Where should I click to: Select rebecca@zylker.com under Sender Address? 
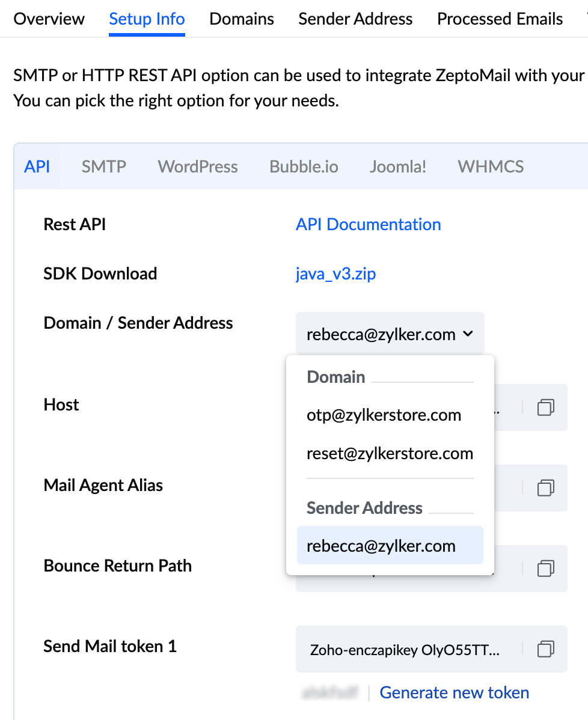click(390, 546)
